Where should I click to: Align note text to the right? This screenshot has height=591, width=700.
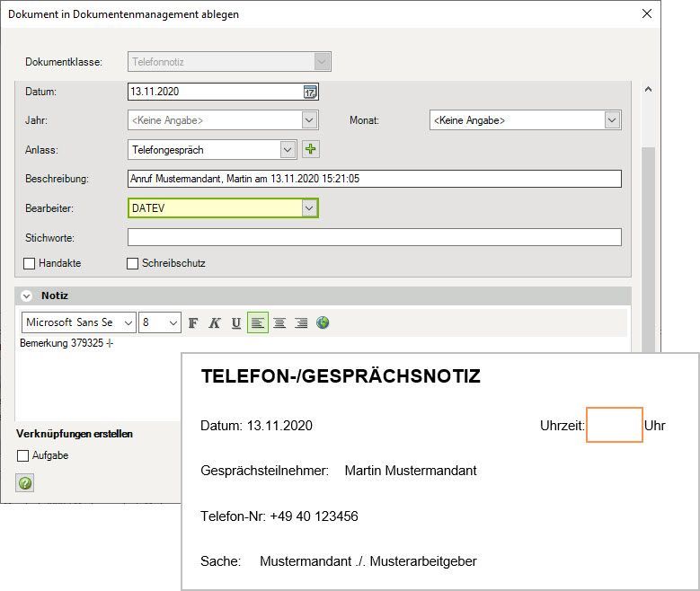[x=301, y=323]
